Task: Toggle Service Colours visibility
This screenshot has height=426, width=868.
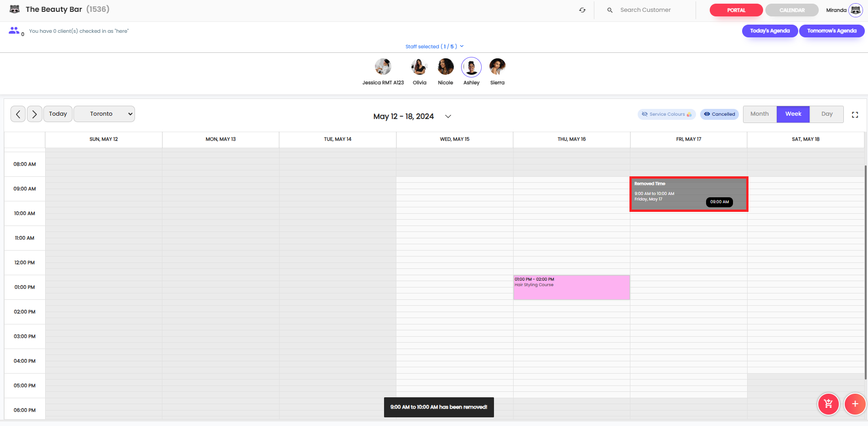Action: (x=666, y=114)
